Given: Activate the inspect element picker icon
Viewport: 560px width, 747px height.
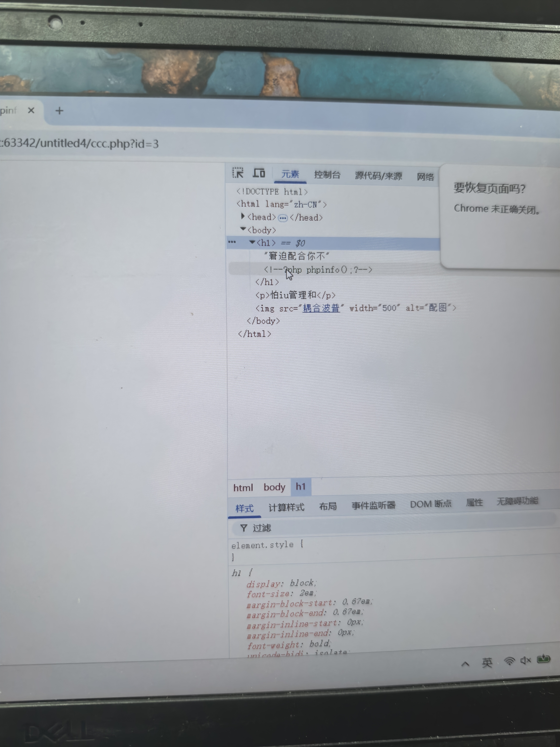Looking at the screenshot, I should 238,173.
